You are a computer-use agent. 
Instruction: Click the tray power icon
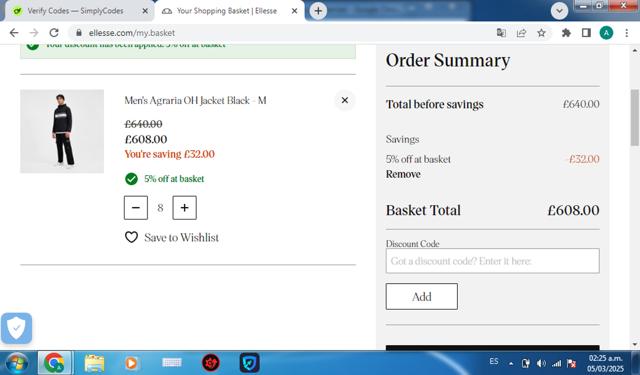point(526,363)
